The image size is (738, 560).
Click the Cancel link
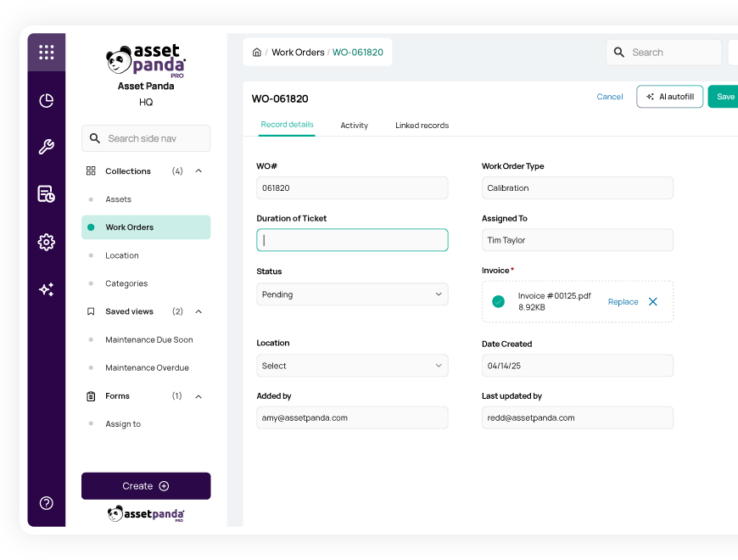(x=609, y=97)
